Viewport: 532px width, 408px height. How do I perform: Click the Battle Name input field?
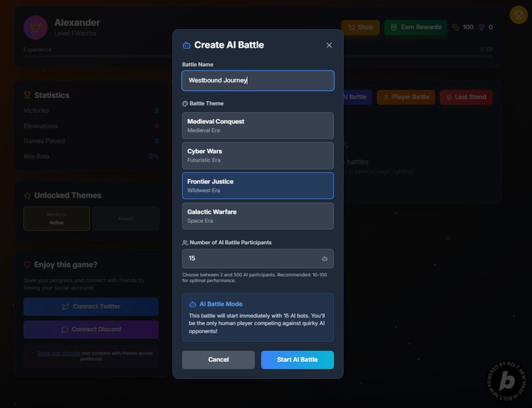[x=258, y=80]
